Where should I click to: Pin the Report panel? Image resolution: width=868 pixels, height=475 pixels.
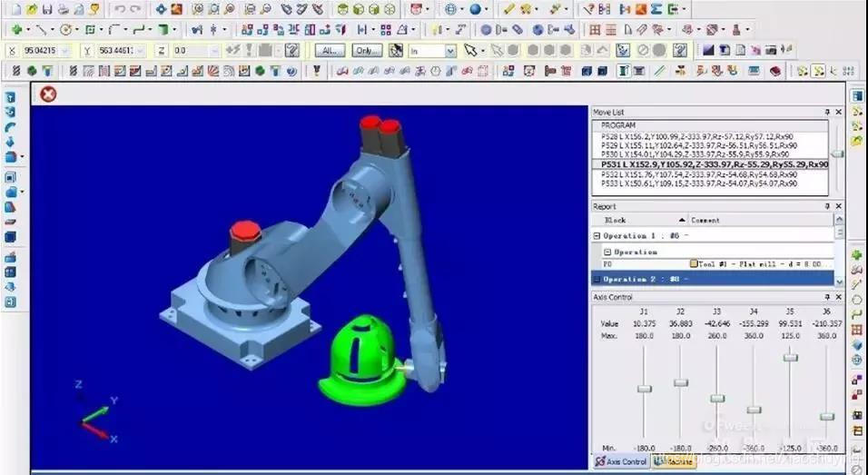pos(827,206)
